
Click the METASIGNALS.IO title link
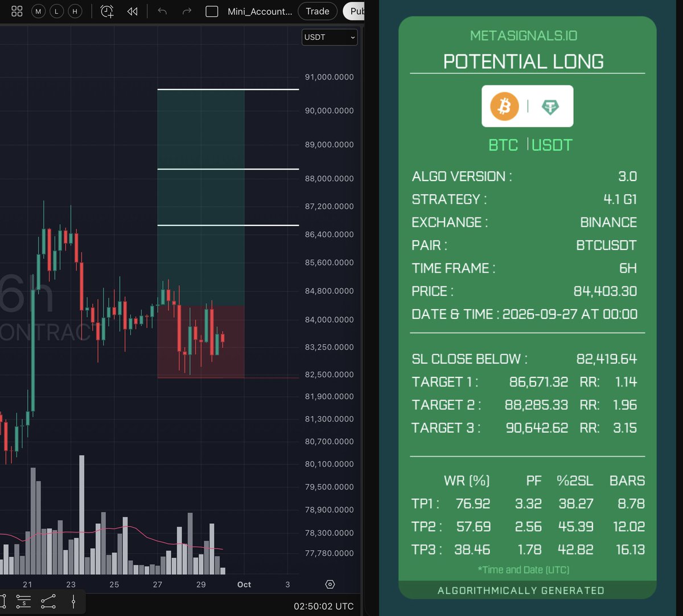524,36
